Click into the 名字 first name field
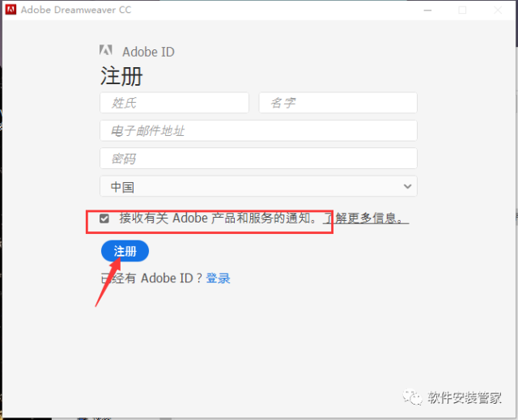518x420 pixels. coord(338,103)
